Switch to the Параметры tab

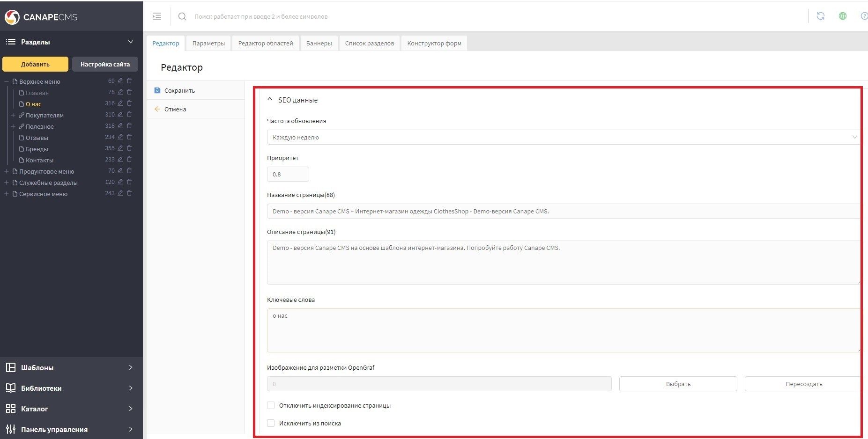[x=208, y=43]
